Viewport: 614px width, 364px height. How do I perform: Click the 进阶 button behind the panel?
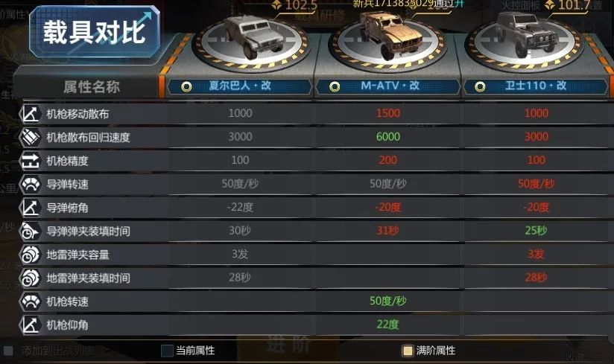[289, 344]
